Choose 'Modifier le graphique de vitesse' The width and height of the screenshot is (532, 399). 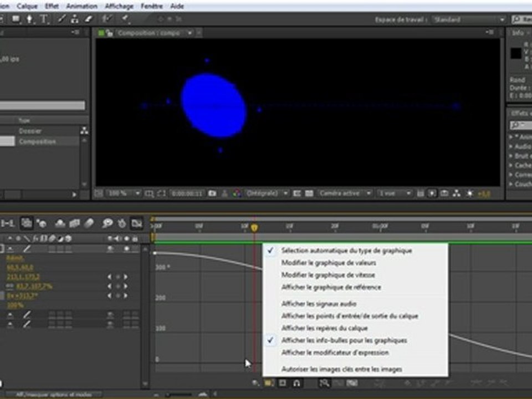point(355,275)
